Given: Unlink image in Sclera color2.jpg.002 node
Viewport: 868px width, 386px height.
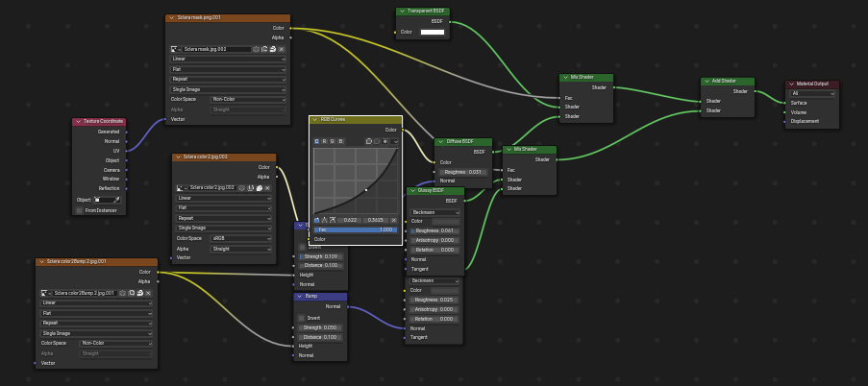Looking at the screenshot, I should pyautogui.click(x=267, y=188).
